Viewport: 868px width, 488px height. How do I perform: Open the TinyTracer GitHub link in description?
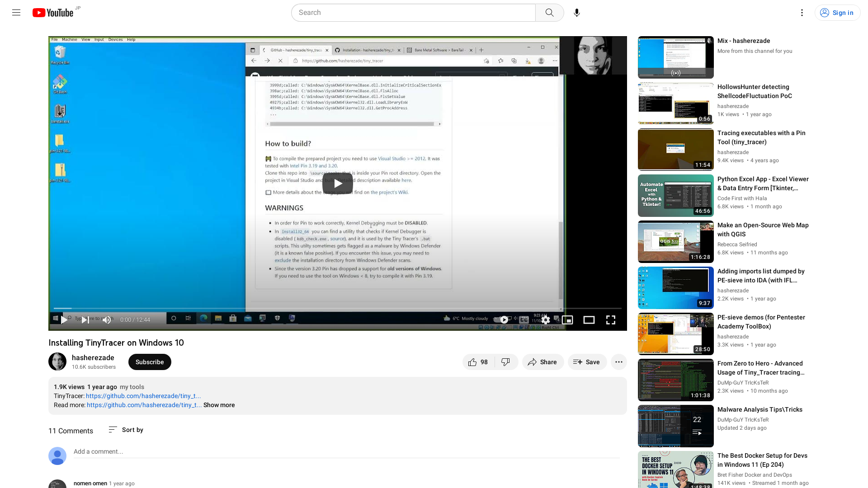(x=143, y=396)
